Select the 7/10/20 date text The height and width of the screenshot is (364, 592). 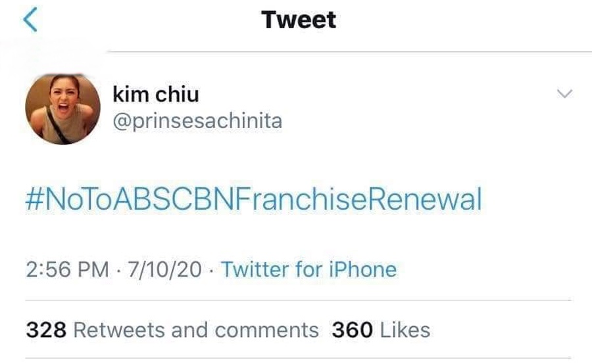point(164,269)
